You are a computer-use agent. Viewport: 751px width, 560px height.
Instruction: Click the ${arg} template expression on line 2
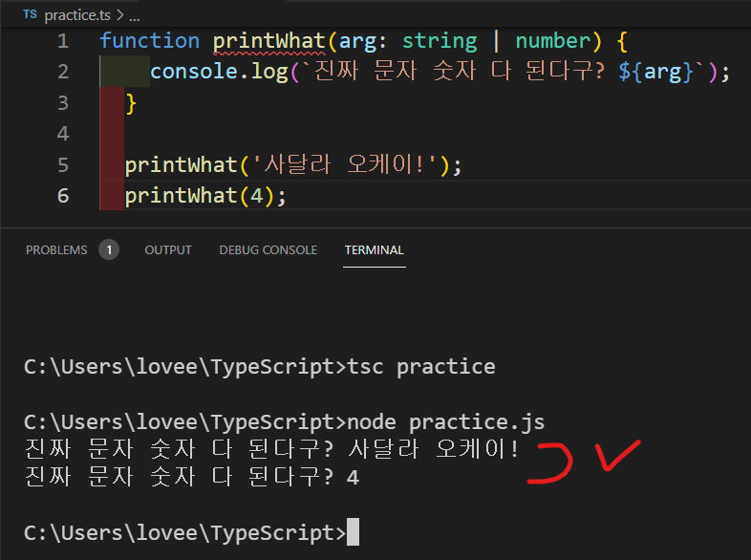coord(655,72)
